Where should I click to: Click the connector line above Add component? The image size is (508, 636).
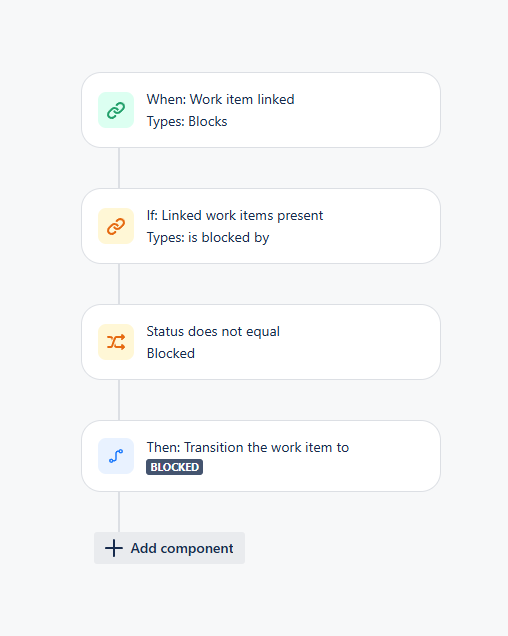(x=119, y=512)
